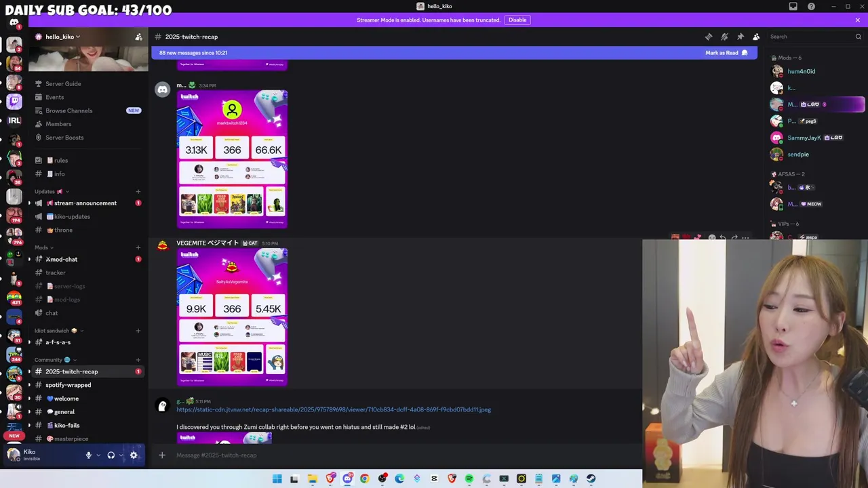Deafen with headphones icon
868x488 pixels.
click(111, 455)
